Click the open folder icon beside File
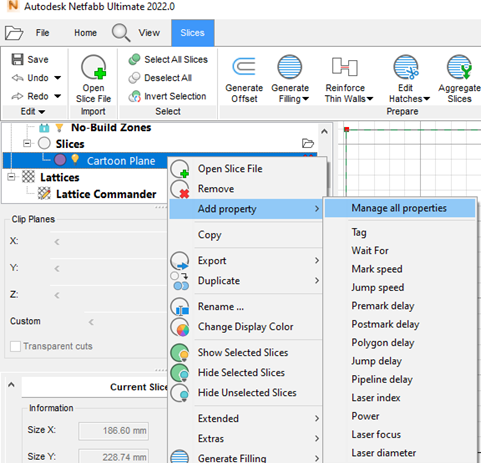Image resolution: width=481 pixels, height=463 pixels. (x=14, y=33)
